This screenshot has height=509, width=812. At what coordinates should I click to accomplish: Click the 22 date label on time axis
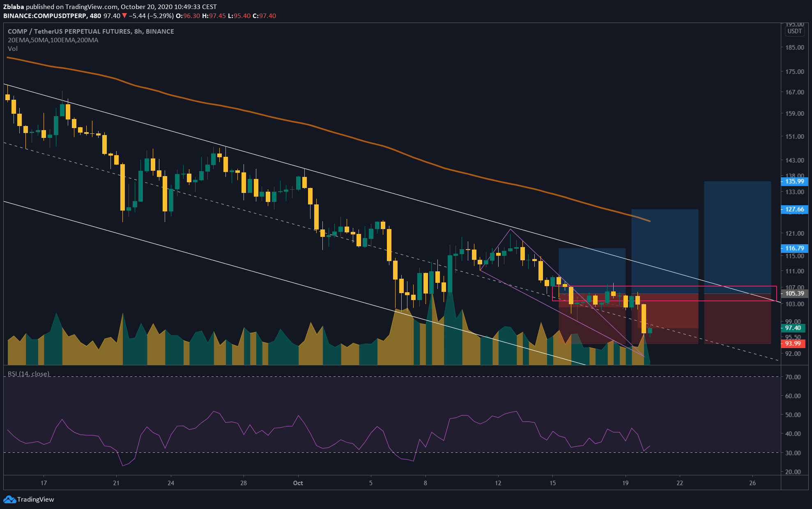tap(680, 483)
